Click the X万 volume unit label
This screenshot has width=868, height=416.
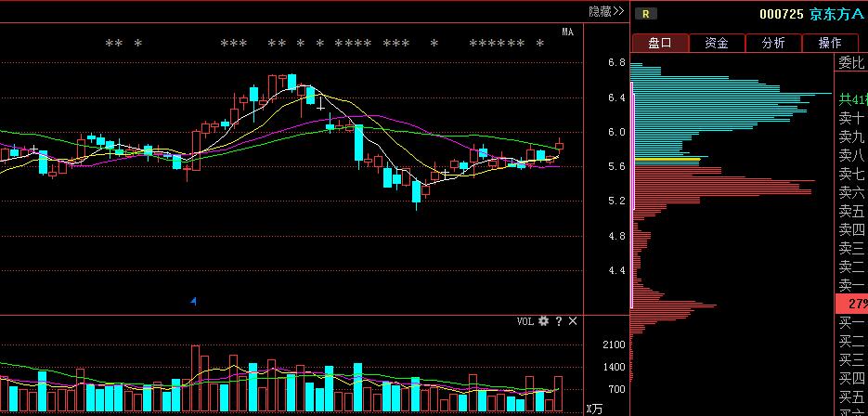pyautogui.click(x=594, y=408)
